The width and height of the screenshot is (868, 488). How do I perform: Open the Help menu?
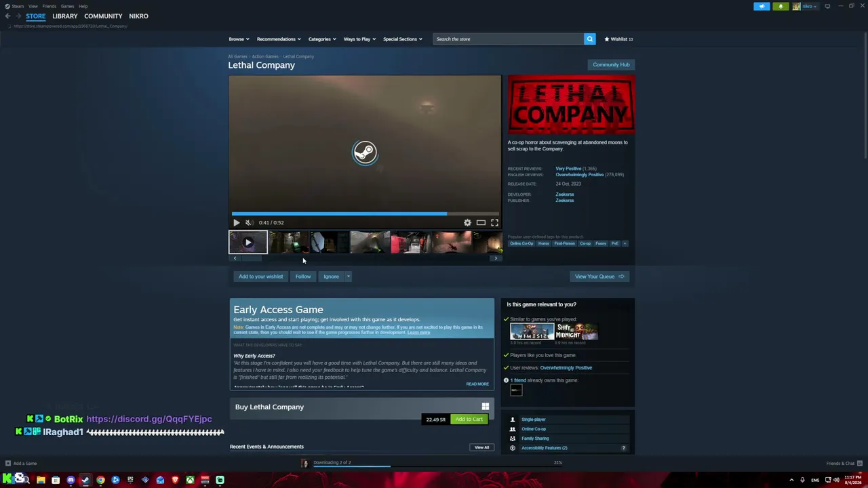[83, 6]
